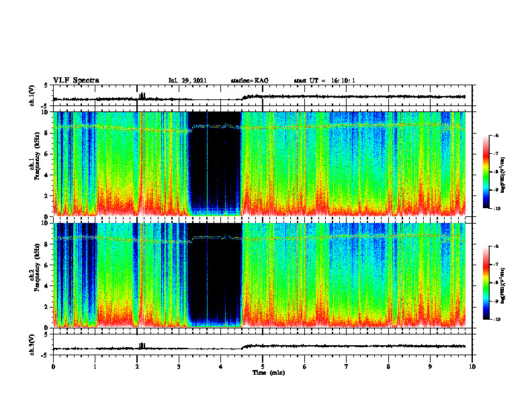This screenshot has width=532, height=411.
Task: Click the lower color scale bar beside ch.2
Action: pos(486,283)
